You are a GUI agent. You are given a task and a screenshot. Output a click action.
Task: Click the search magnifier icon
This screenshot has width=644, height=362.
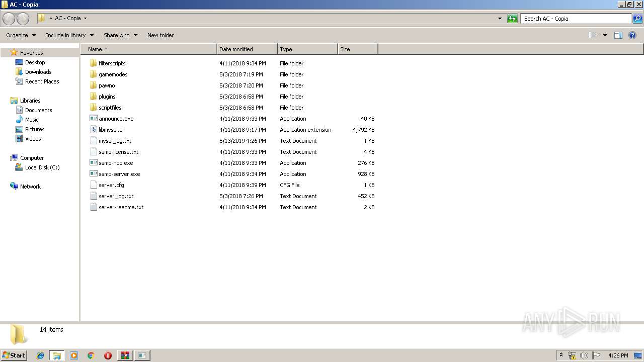[x=637, y=19]
